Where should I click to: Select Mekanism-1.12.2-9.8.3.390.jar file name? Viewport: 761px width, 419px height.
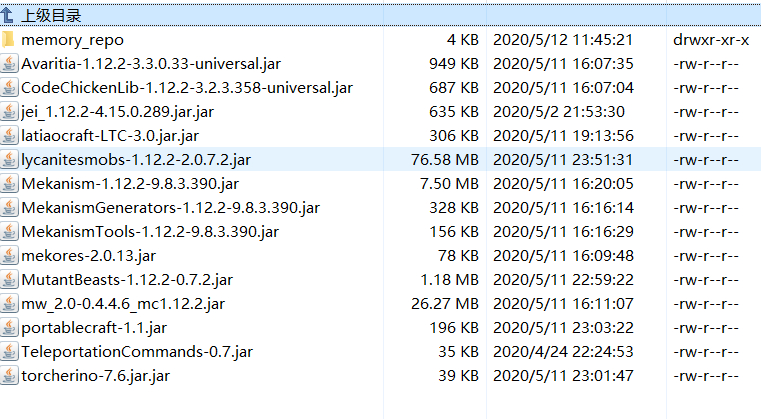[130, 184]
